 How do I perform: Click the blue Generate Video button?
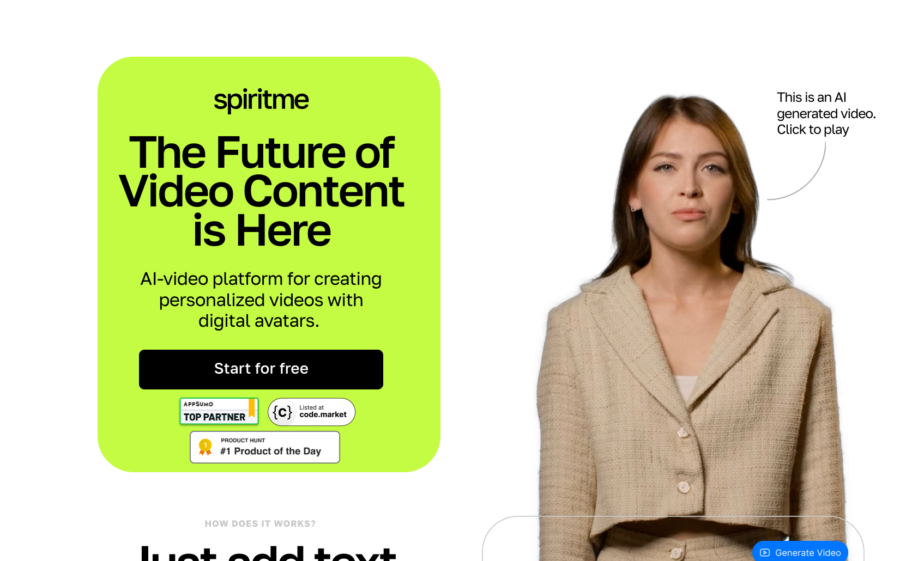pos(800,552)
